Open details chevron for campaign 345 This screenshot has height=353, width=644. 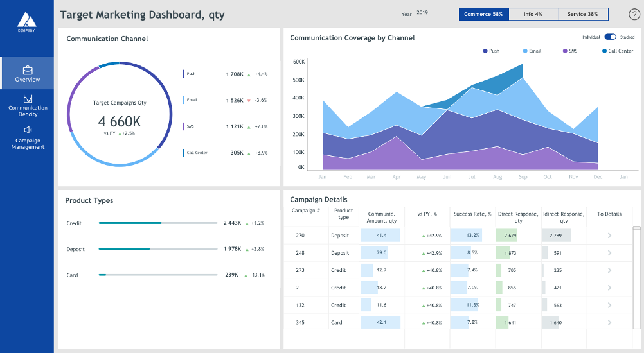(x=609, y=323)
